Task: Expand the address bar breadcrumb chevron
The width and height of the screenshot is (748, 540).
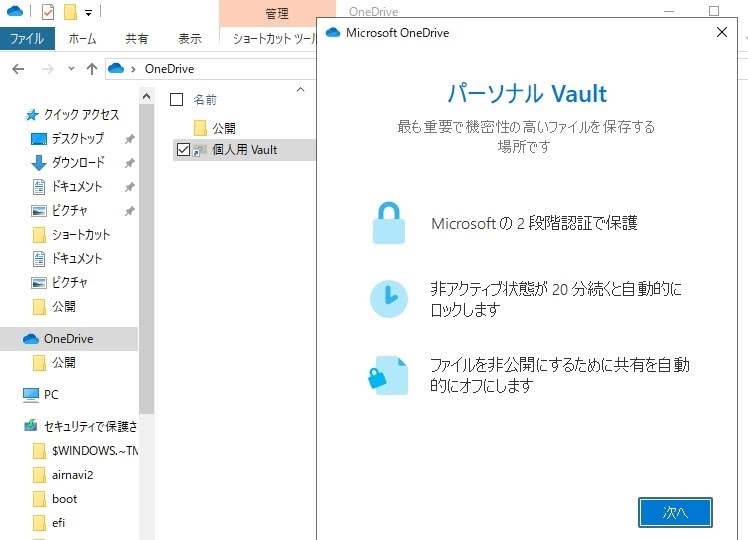Action: point(134,69)
